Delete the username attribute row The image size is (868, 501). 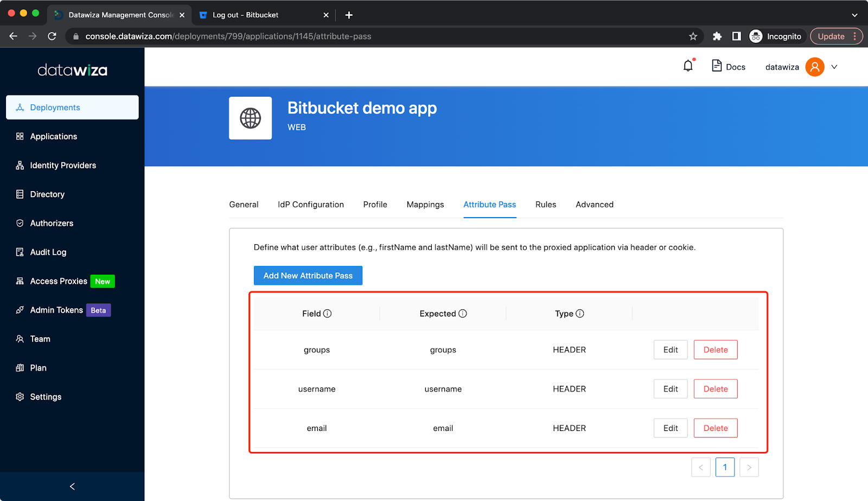[716, 389]
